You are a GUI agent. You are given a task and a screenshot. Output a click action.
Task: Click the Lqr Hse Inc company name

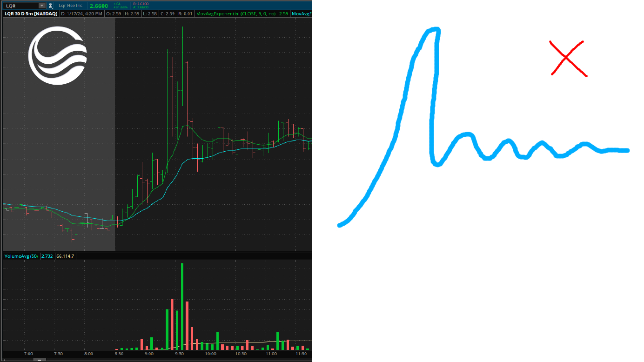(x=71, y=5)
